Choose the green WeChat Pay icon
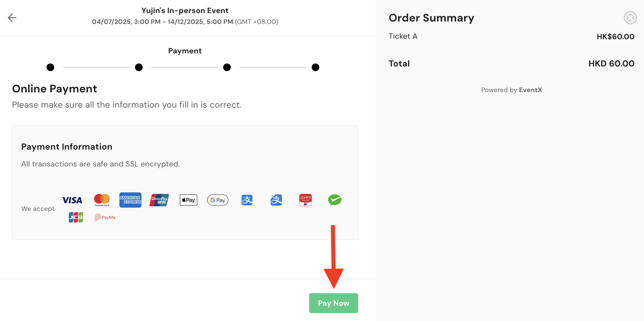Screen dimensions: 644x321 335,200
